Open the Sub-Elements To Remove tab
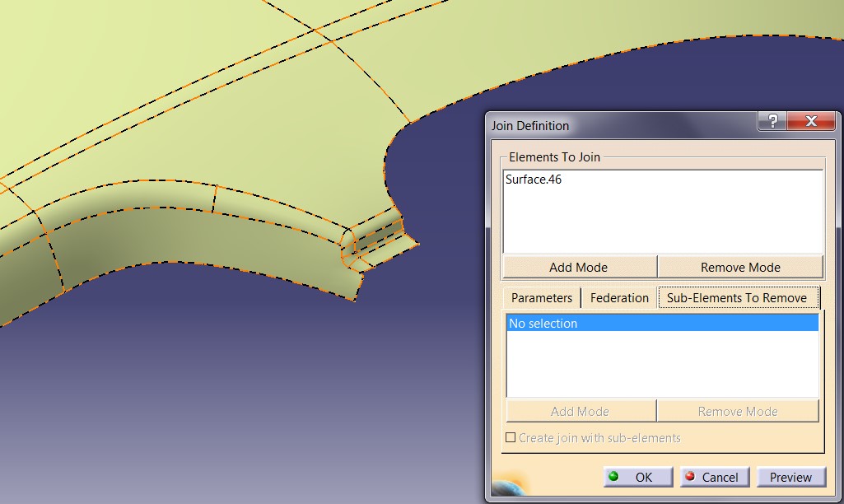The height and width of the screenshot is (504, 844). [x=738, y=297]
